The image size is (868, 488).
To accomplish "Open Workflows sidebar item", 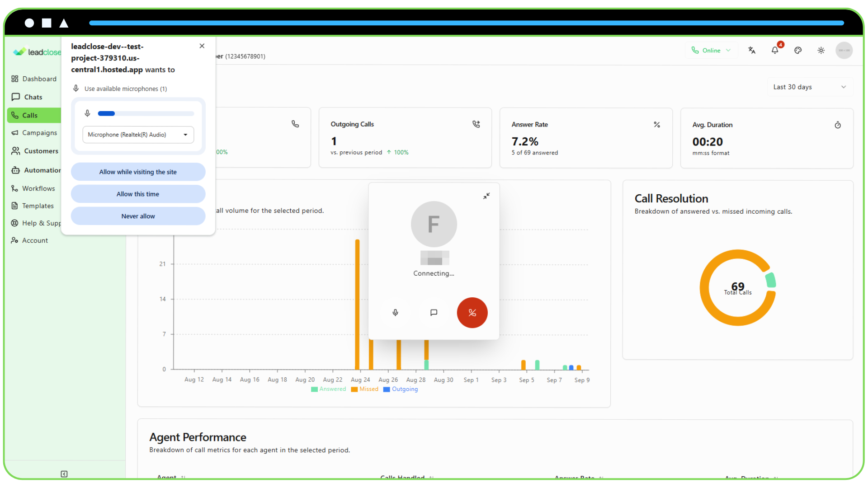I will coord(34,188).
